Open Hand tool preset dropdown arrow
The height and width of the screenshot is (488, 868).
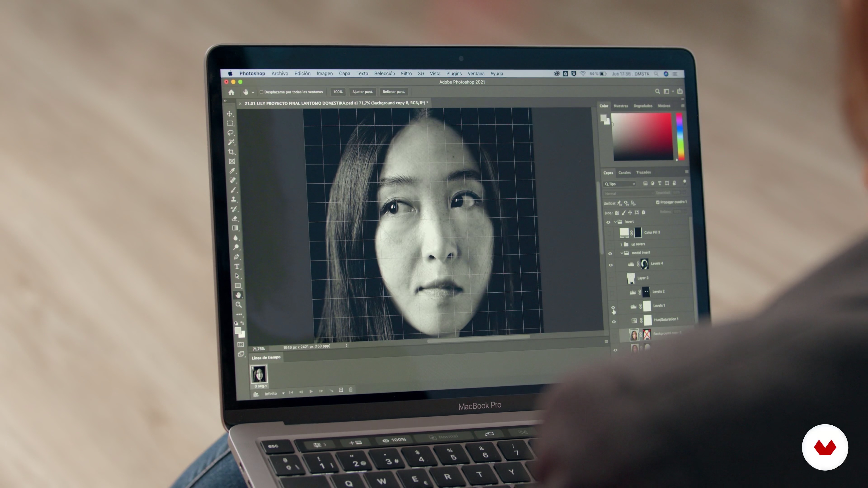[x=253, y=92]
